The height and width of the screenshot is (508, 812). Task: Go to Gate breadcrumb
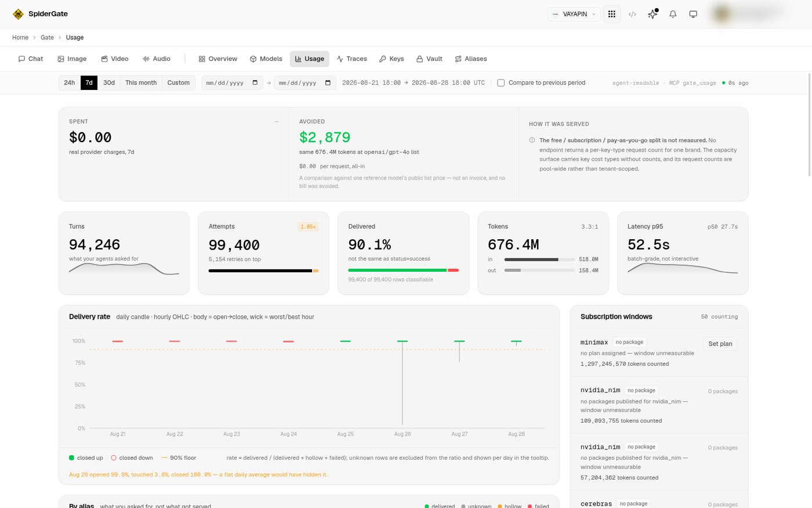[x=47, y=37]
